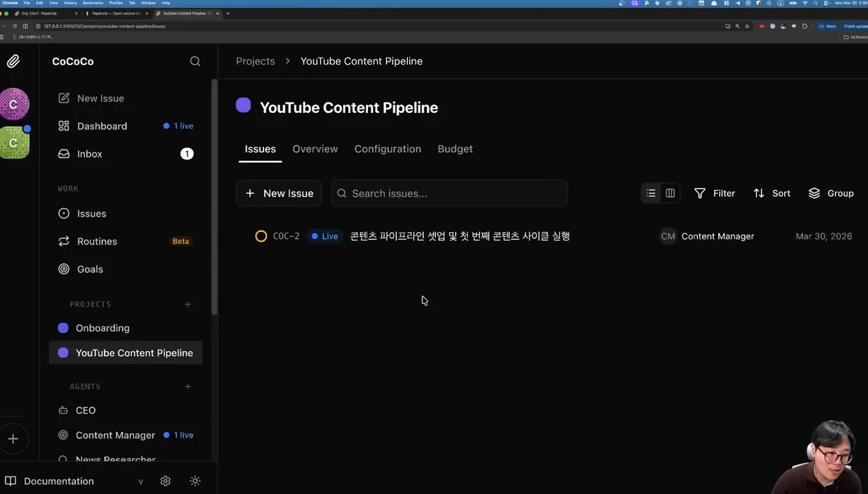Open the Chrome Bookmarks menu
Image resolution: width=868 pixels, height=494 pixels.
(93, 3)
